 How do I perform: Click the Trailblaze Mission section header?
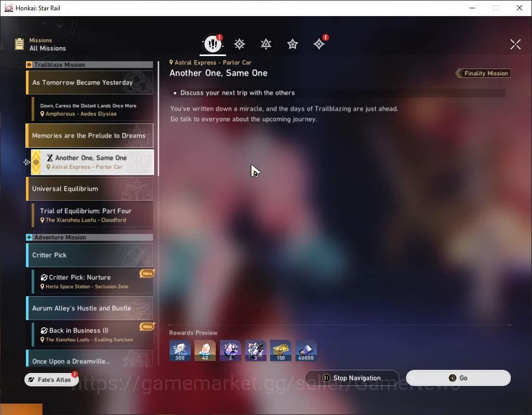pyautogui.click(x=90, y=64)
